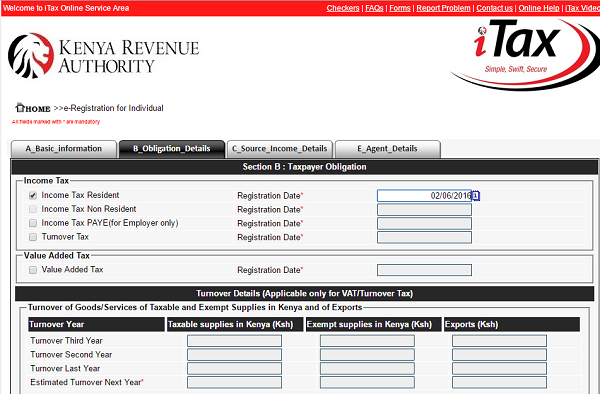
Task: Uncheck the Income Tax Resident checkbox
Action: (x=33, y=195)
